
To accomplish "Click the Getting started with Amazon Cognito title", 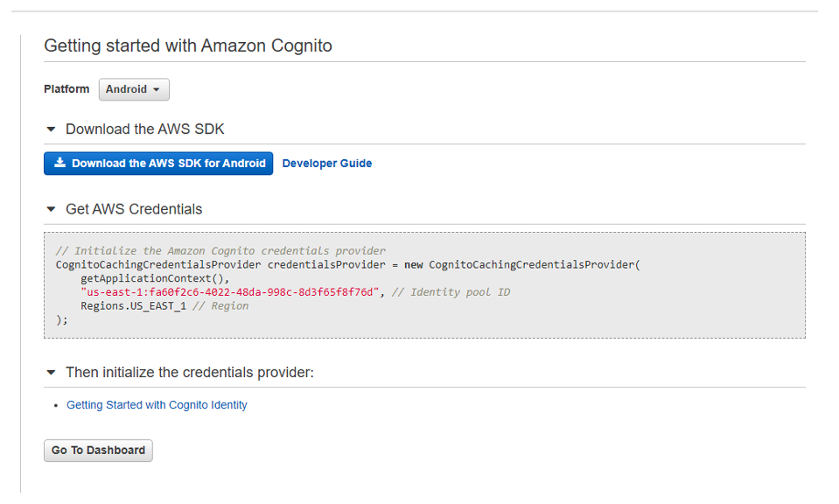I will click(x=188, y=45).
